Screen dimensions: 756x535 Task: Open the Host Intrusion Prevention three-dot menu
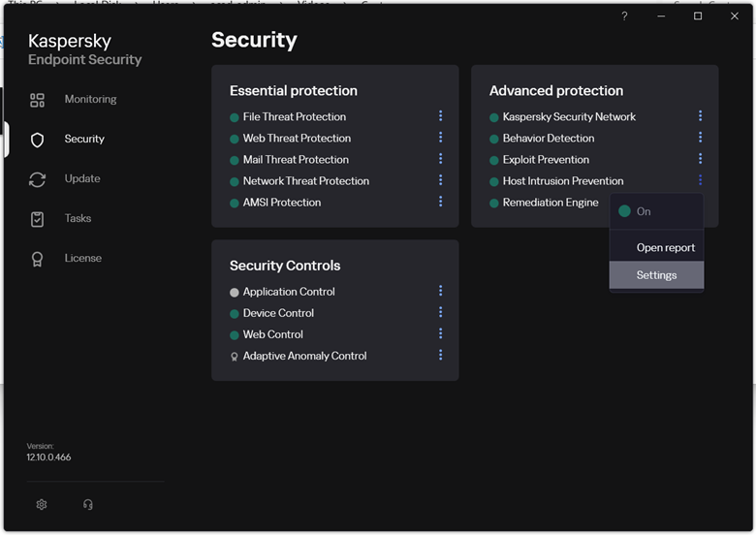point(700,180)
